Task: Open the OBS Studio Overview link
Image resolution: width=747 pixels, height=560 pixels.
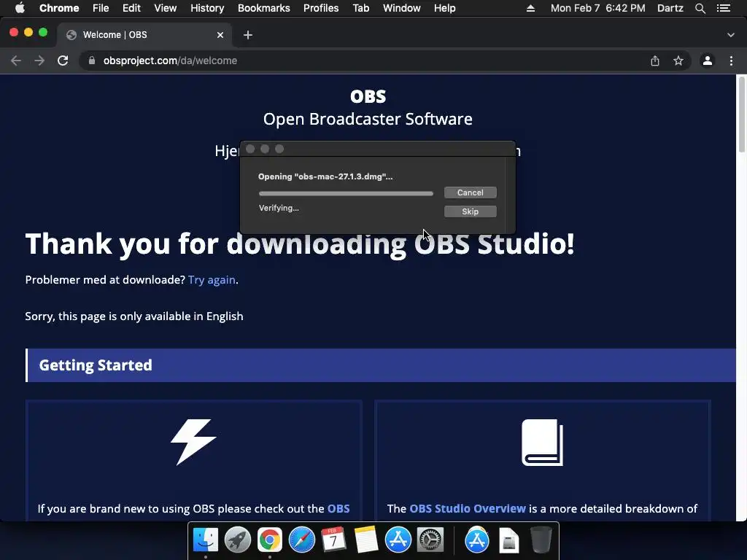Action: tap(468, 508)
